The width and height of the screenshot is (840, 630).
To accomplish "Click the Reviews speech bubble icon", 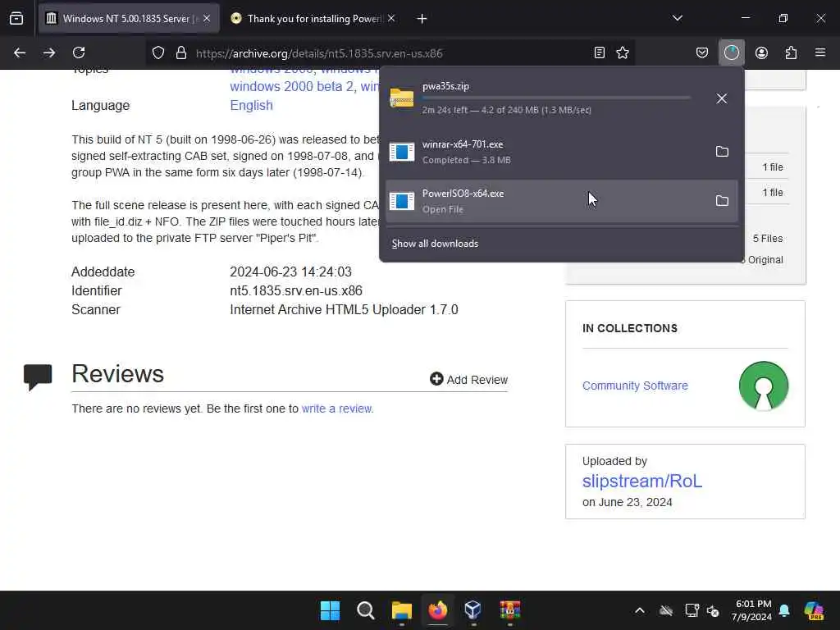I will click(x=38, y=377).
